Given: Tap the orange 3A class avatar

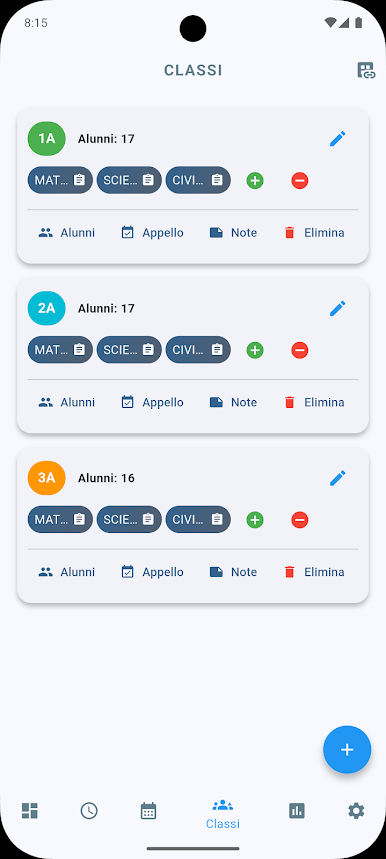Looking at the screenshot, I should click(47, 478).
